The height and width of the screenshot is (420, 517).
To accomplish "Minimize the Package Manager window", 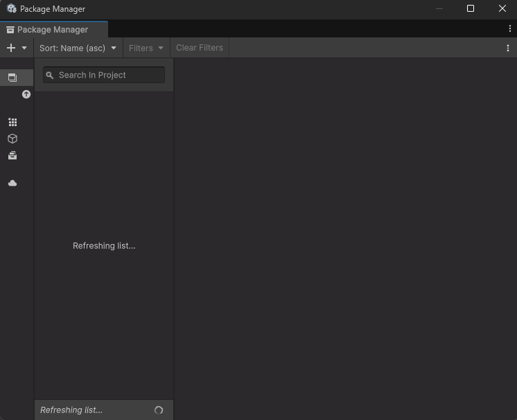I will [439, 8].
